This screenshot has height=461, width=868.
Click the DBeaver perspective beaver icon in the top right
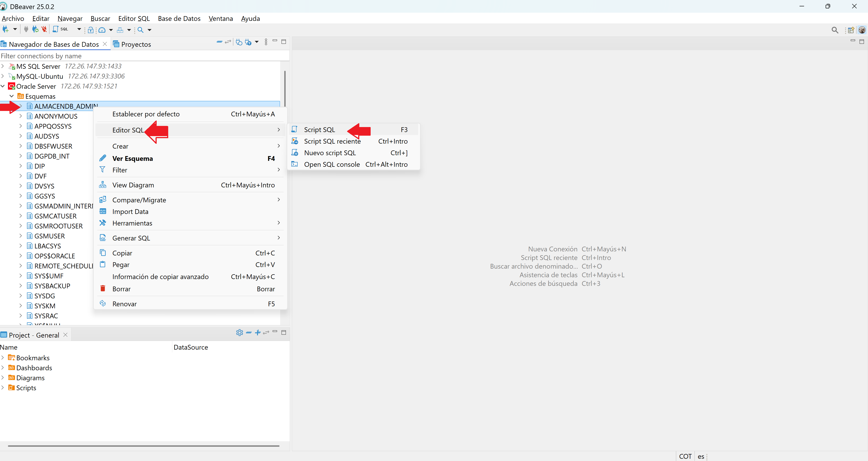[862, 30]
